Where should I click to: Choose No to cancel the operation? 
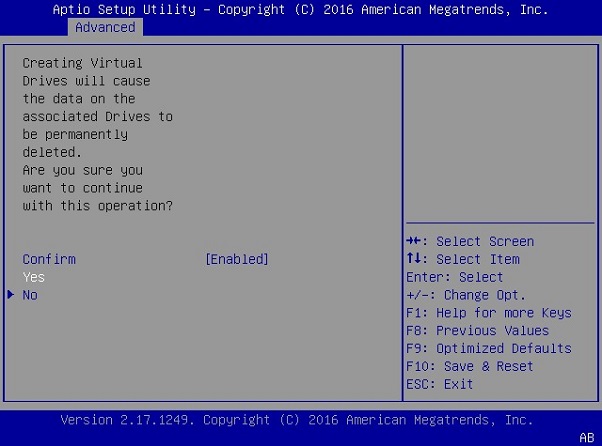30,295
